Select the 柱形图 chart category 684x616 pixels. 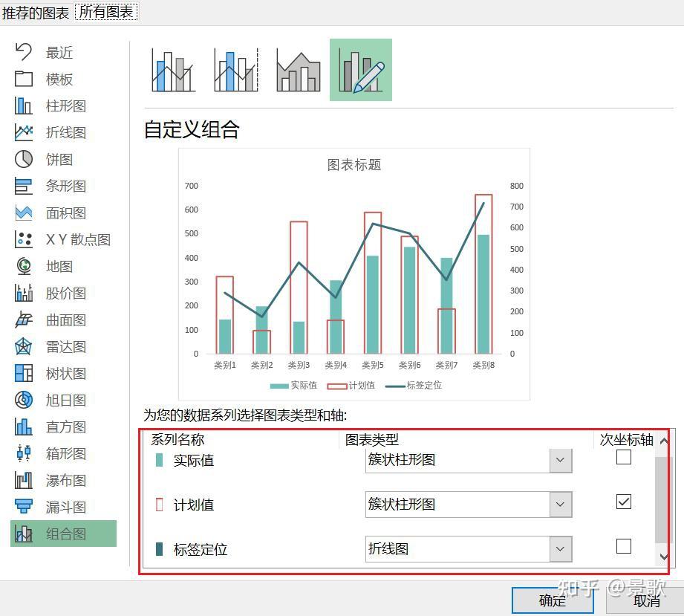point(65,106)
